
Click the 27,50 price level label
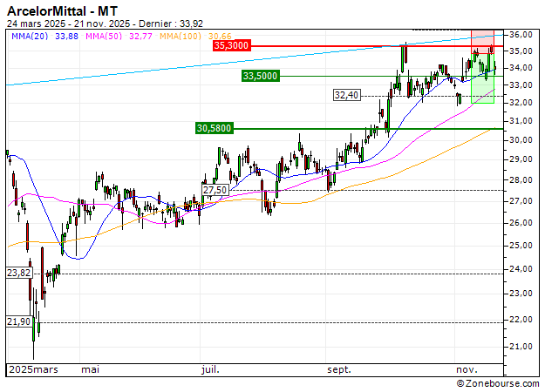pos(214,190)
